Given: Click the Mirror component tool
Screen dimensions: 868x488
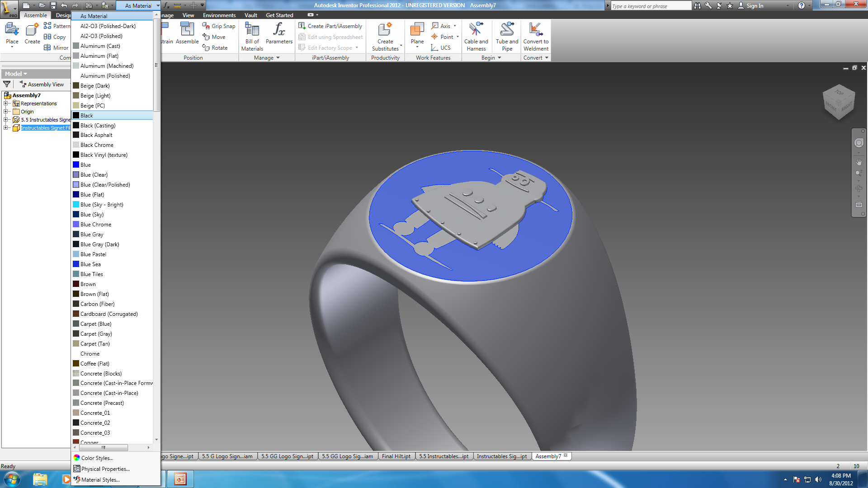Looking at the screenshot, I should tap(56, 48).
